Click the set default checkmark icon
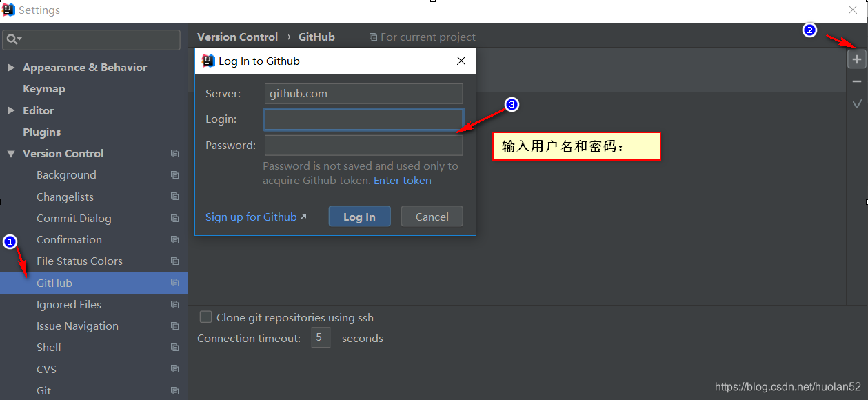This screenshot has height=400, width=868. click(x=857, y=104)
